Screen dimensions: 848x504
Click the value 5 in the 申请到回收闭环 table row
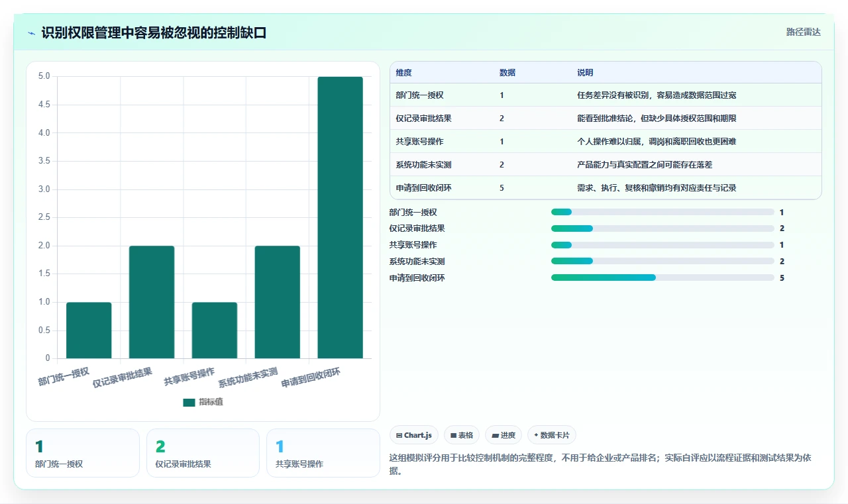502,187
